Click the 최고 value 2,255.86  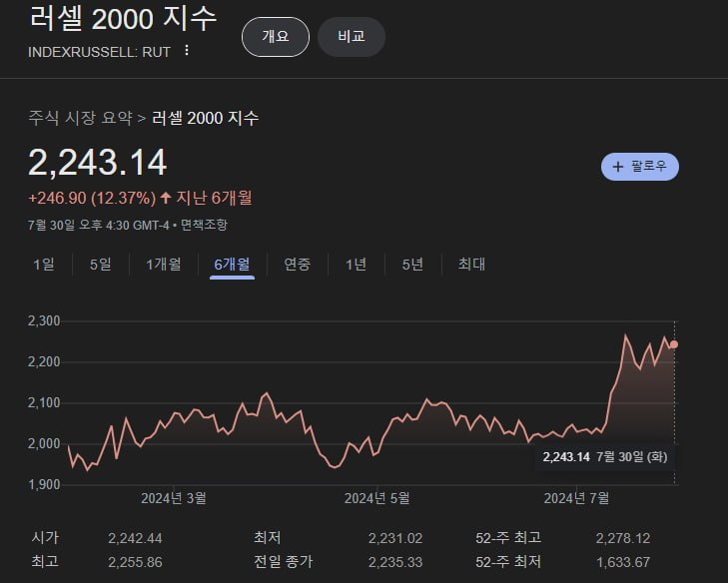click(x=135, y=563)
